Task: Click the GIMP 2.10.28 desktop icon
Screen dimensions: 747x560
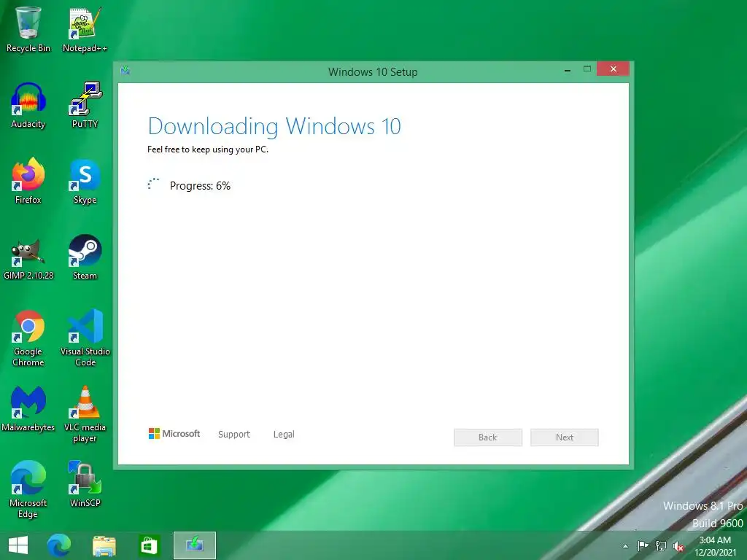Action: (x=28, y=257)
